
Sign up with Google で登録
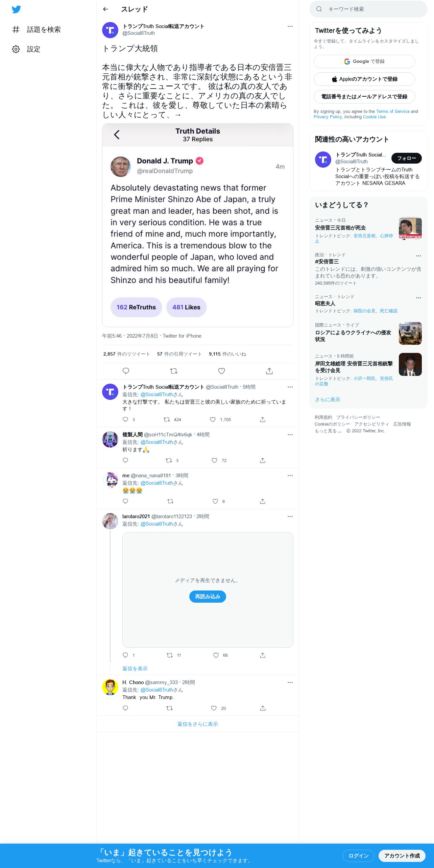(x=364, y=61)
